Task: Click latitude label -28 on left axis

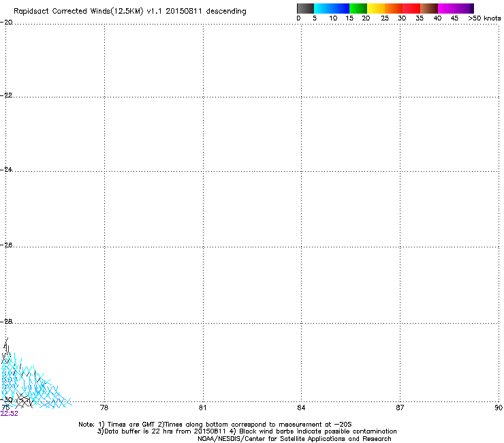Action: [x=6, y=321]
